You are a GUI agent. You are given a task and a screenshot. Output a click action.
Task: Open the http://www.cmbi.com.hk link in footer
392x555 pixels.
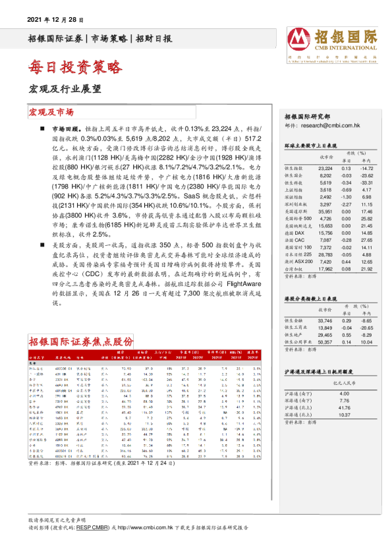[x=146, y=528]
